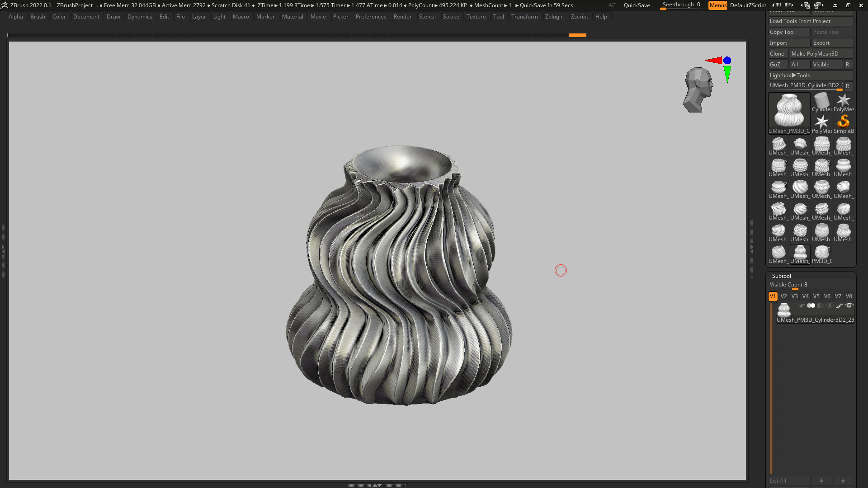The width and height of the screenshot is (868, 488).
Task: Click the GoZ All button
Action: click(x=799, y=65)
